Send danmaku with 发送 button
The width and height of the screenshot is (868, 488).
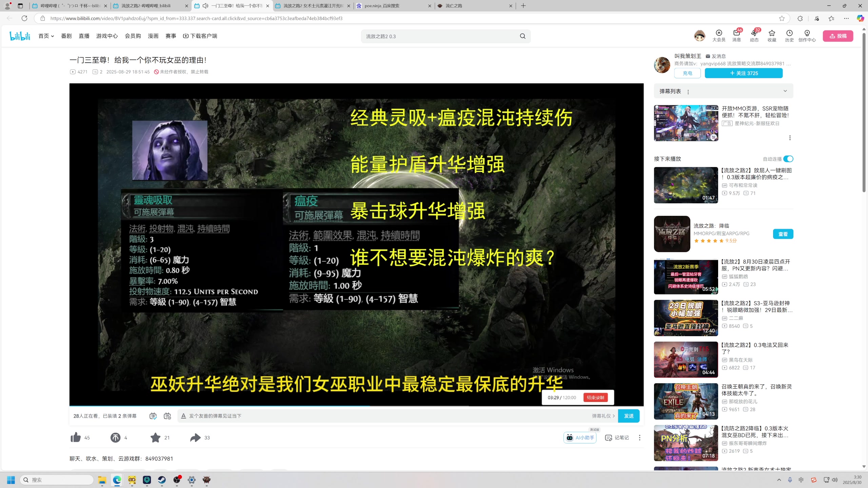pyautogui.click(x=628, y=416)
